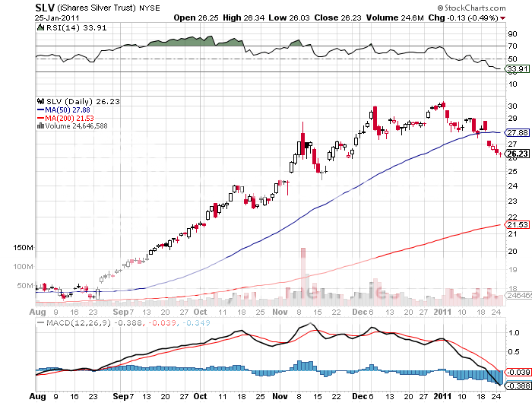This screenshot has width=532, height=403.
Task: Click the blue -0.349 MACD histogram legend value
Action: [196, 323]
